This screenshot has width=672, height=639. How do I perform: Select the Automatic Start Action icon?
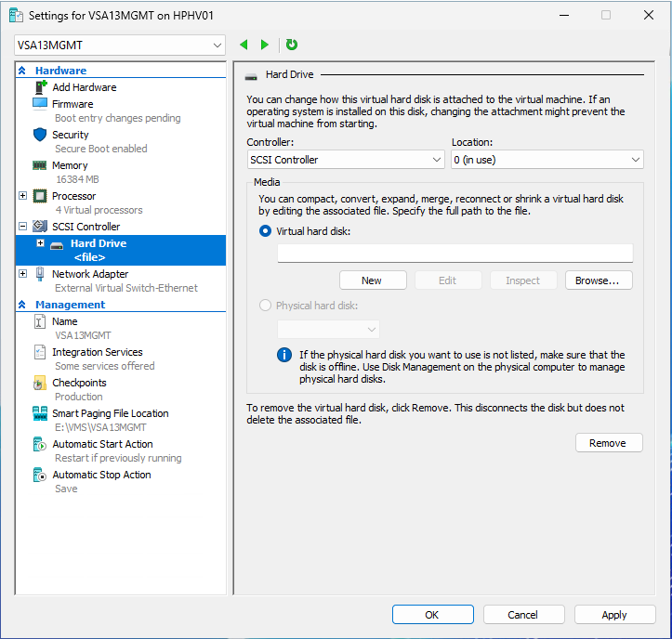pos(40,444)
